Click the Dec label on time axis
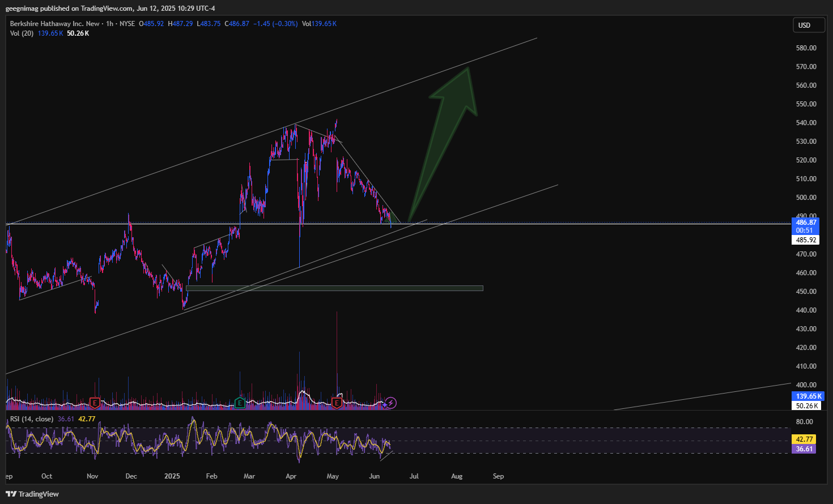The height and width of the screenshot is (504, 833). 131,476
